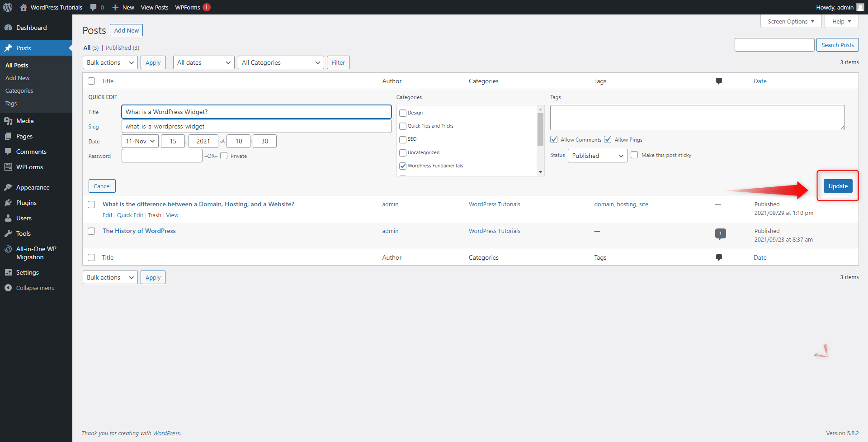
Task: Toggle Allow Pings checkbox
Action: (x=608, y=139)
